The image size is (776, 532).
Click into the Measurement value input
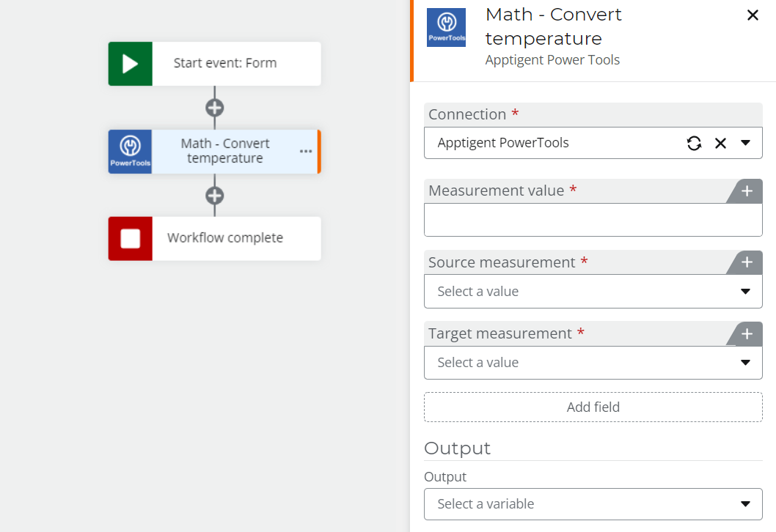593,220
